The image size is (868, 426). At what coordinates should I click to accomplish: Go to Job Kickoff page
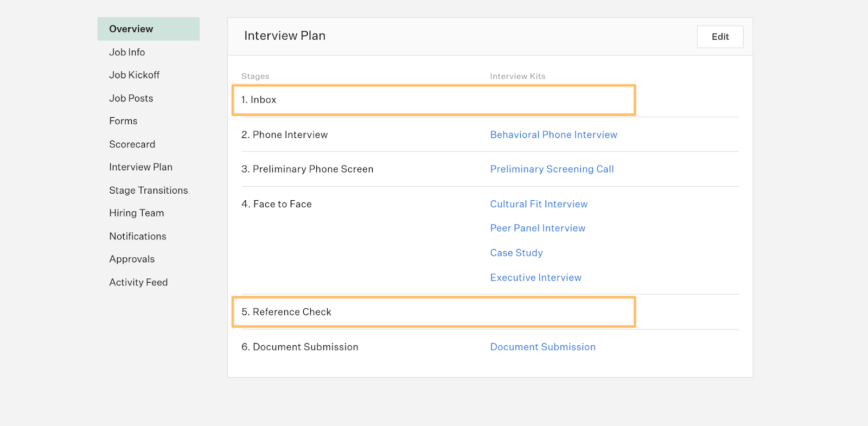point(134,75)
